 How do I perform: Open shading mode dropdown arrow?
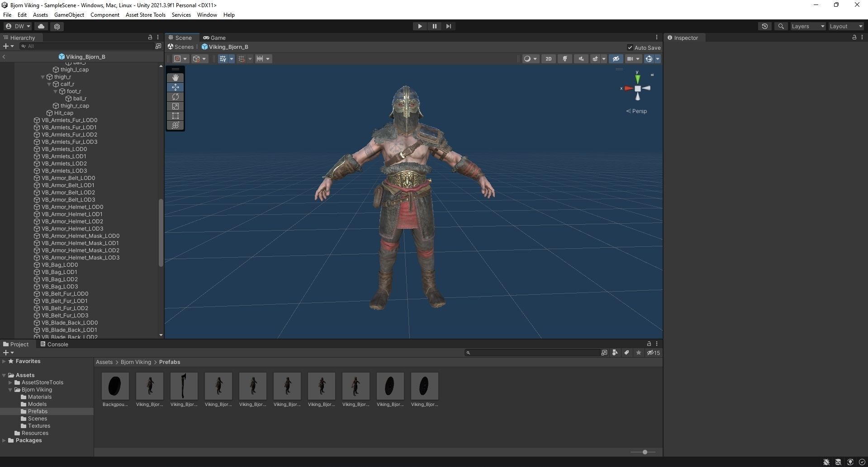point(535,59)
